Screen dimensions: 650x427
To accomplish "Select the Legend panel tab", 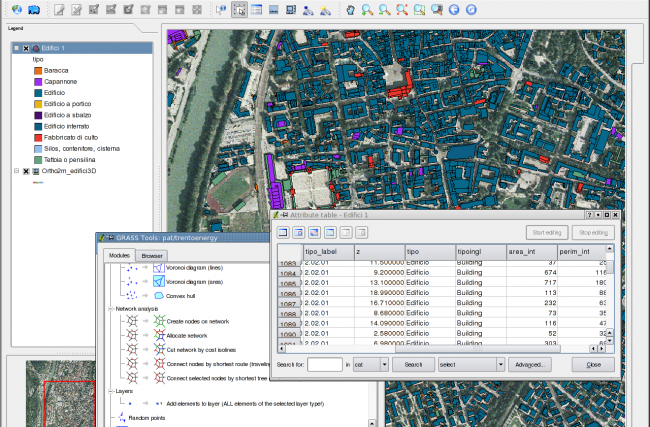I will click(15, 28).
